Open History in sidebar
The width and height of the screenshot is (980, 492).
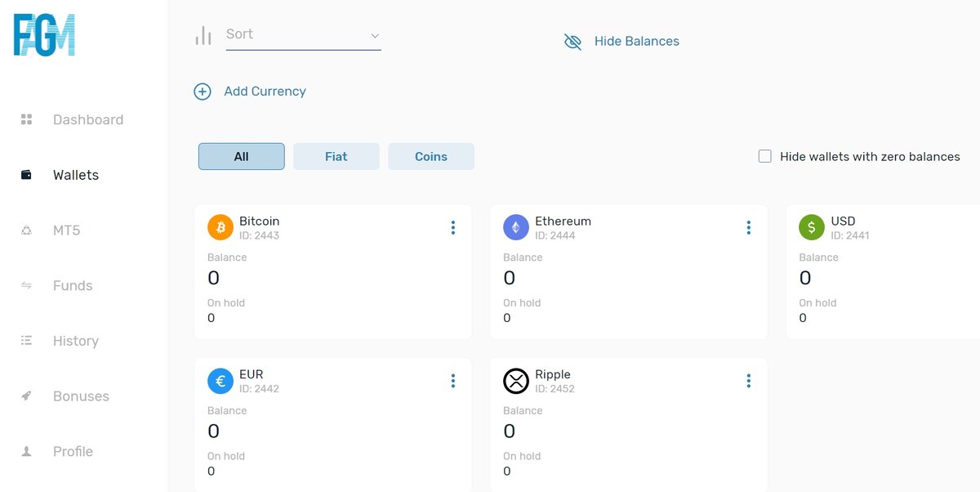(76, 341)
